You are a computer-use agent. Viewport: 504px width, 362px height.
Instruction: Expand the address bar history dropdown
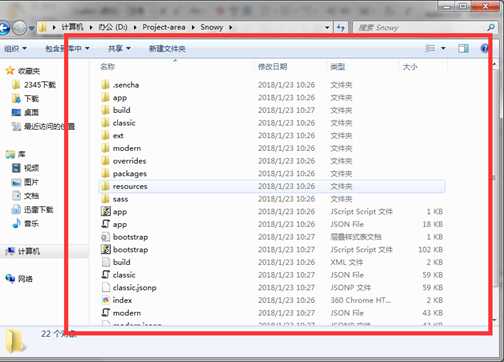327,27
